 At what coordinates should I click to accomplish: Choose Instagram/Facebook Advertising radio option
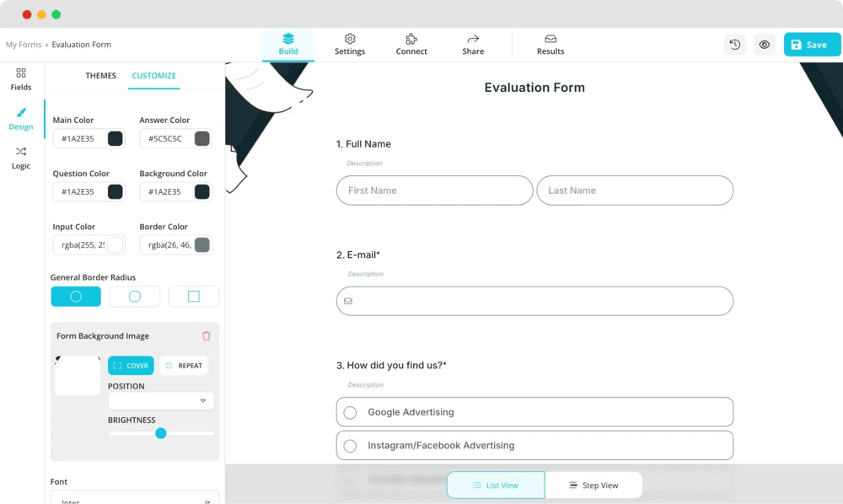[x=350, y=446]
